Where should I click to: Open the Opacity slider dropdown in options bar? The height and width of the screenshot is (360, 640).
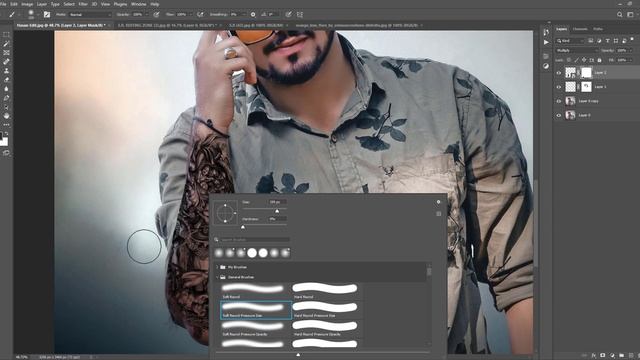(x=147, y=15)
